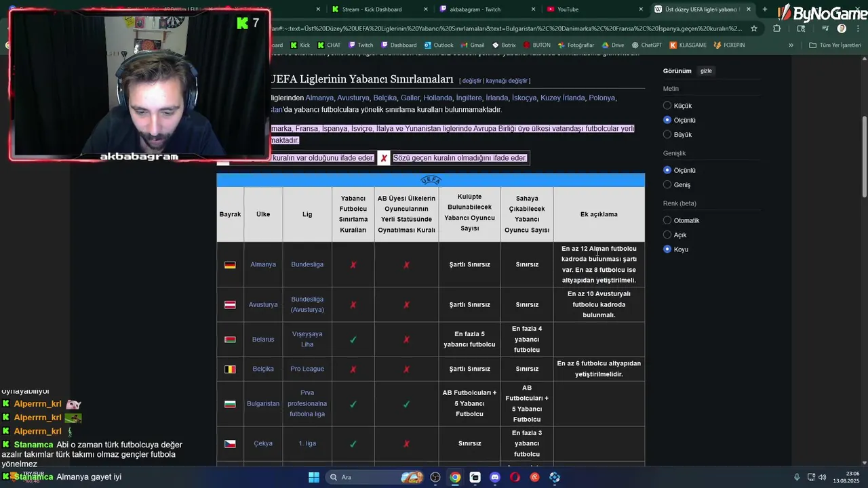
Task: Open the browser extensions puzzle icon
Action: coord(776,28)
